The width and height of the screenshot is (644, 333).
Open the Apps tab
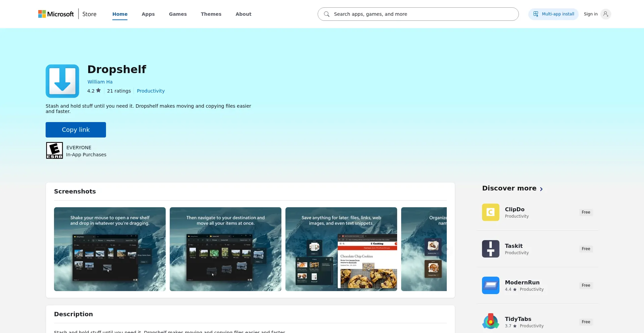pyautogui.click(x=148, y=14)
